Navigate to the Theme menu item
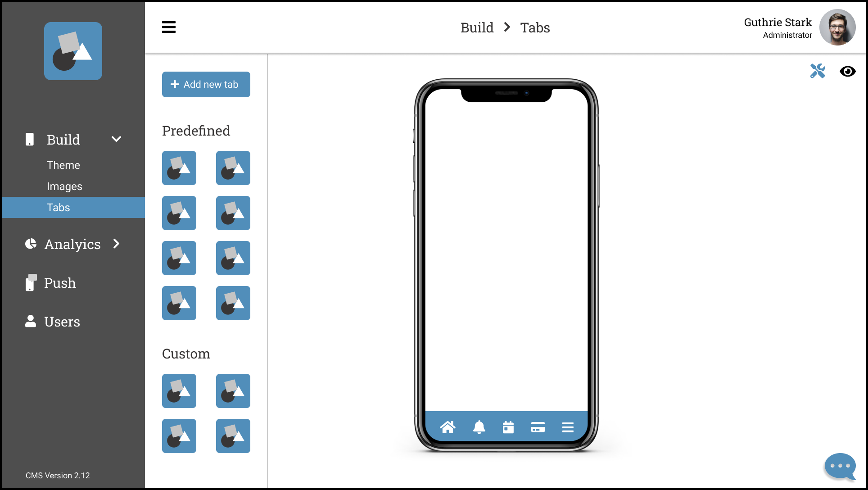Viewport: 868px width, 490px height. pos(63,165)
